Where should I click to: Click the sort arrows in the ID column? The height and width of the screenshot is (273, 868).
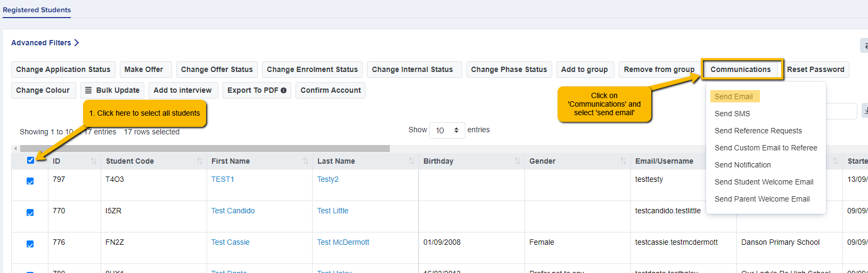pyautogui.click(x=94, y=161)
